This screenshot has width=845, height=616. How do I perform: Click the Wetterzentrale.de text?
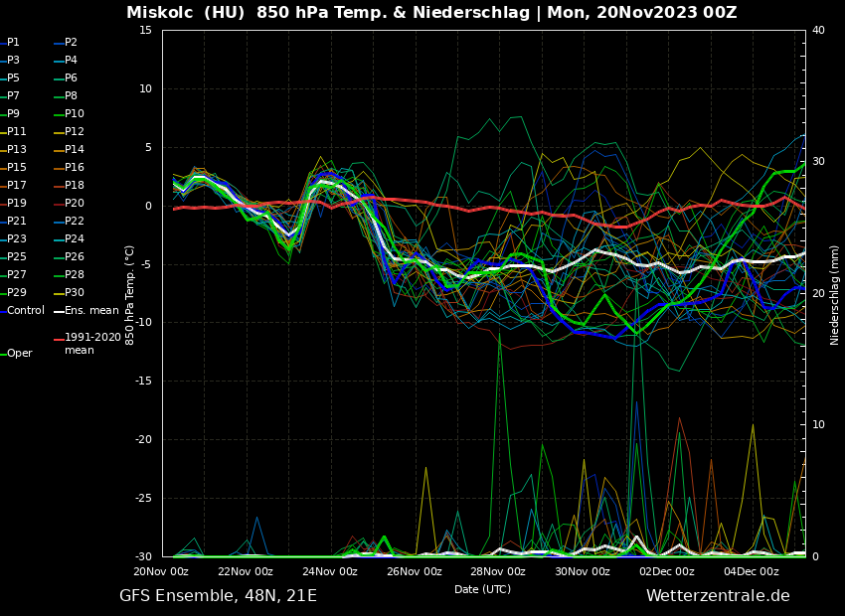[x=718, y=596]
